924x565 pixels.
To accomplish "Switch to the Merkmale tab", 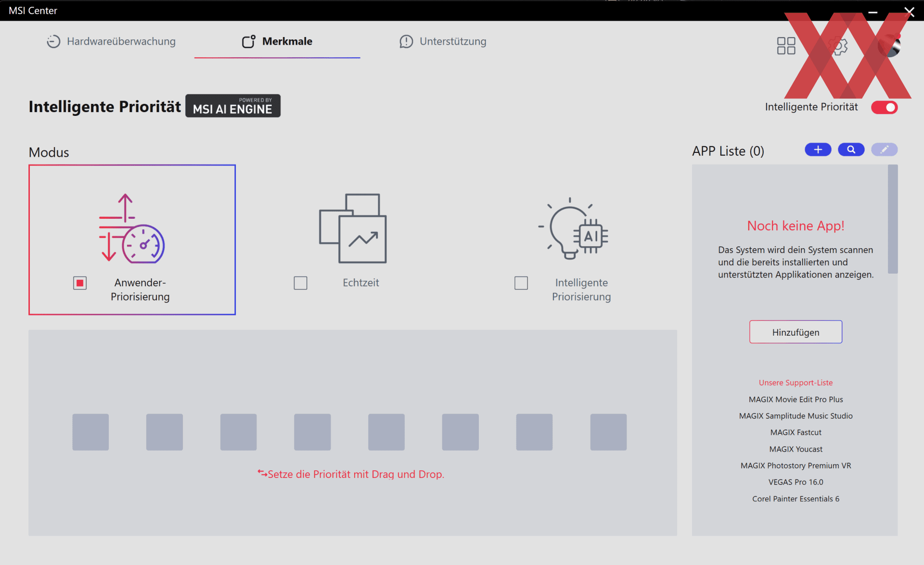I will pyautogui.click(x=277, y=41).
